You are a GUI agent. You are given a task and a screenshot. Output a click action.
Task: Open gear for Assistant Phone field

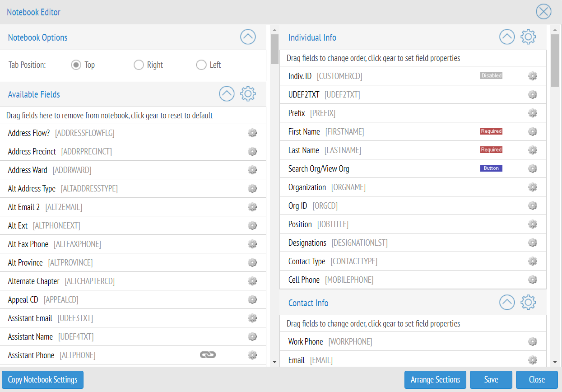(x=252, y=355)
